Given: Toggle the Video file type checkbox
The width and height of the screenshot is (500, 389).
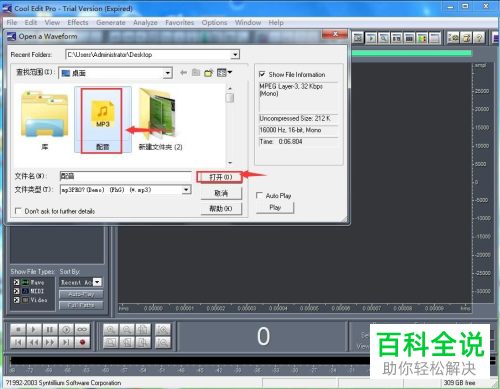Looking at the screenshot, I should 16,300.
